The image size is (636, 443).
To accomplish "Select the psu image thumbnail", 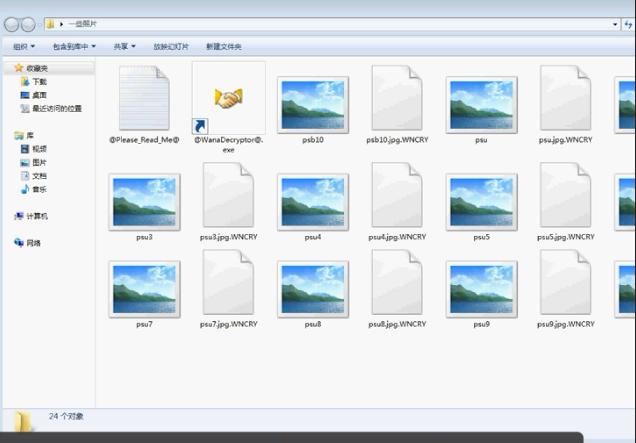I will [481, 105].
